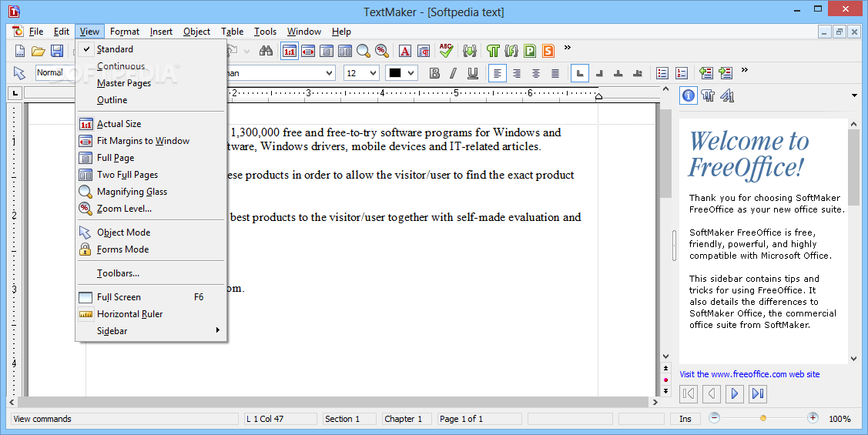This screenshot has height=435, width=868.
Task: Click the sidebar info icon
Action: [688, 95]
